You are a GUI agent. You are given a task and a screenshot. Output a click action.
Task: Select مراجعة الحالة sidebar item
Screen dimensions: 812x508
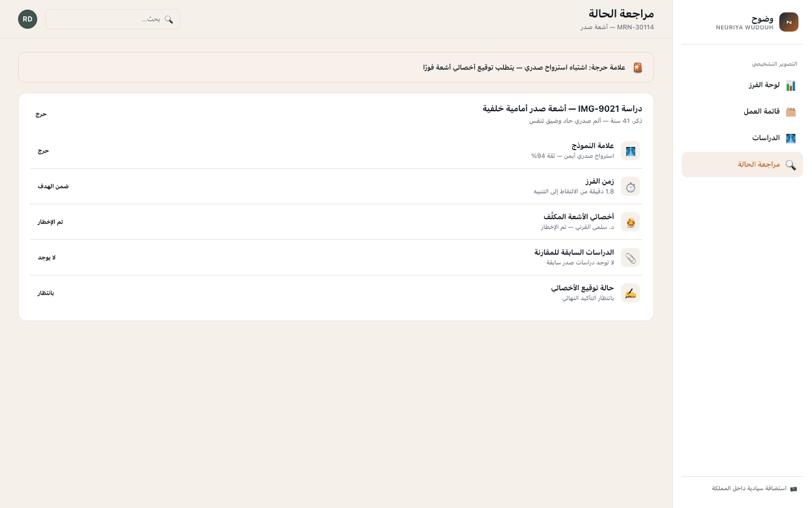tap(742, 165)
